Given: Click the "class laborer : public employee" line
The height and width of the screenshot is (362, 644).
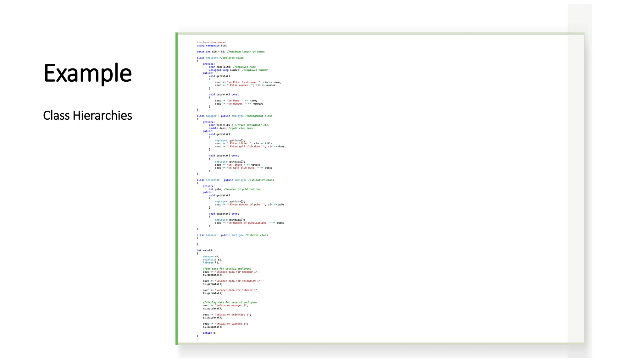Looking at the screenshot, I should pyautogui.click(x=232, y=235).
